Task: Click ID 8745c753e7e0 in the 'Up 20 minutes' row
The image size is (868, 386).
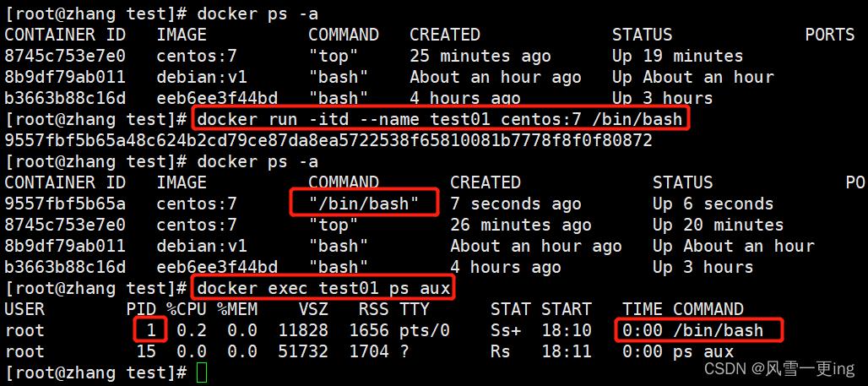Action: point(65,225)
